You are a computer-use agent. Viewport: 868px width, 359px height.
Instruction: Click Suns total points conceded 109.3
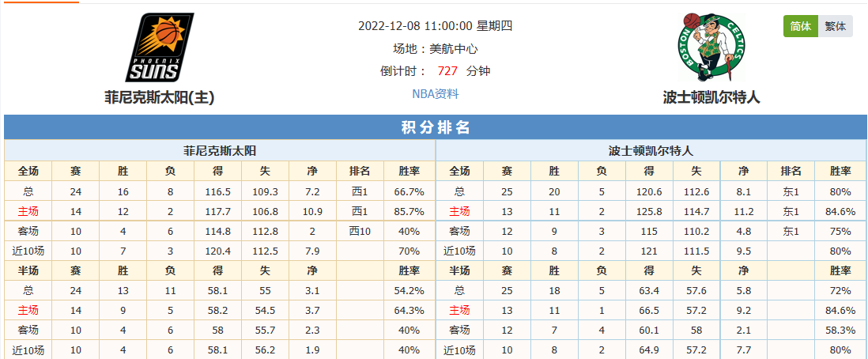[266, 191]
